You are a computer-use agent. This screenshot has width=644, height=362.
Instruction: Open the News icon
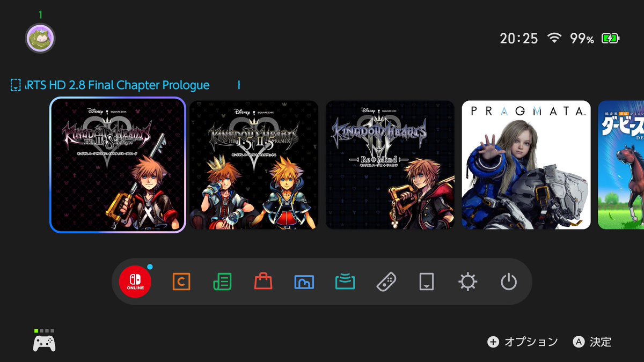click(x=222, y=282)
